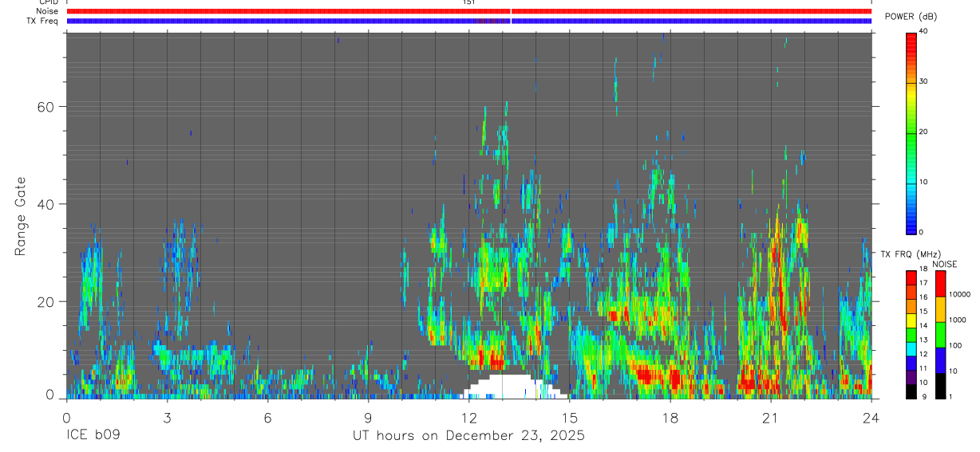Click the '40' tick on the POWER colorbar
This screenshot has width=980, height=452.
coord(923,31)
